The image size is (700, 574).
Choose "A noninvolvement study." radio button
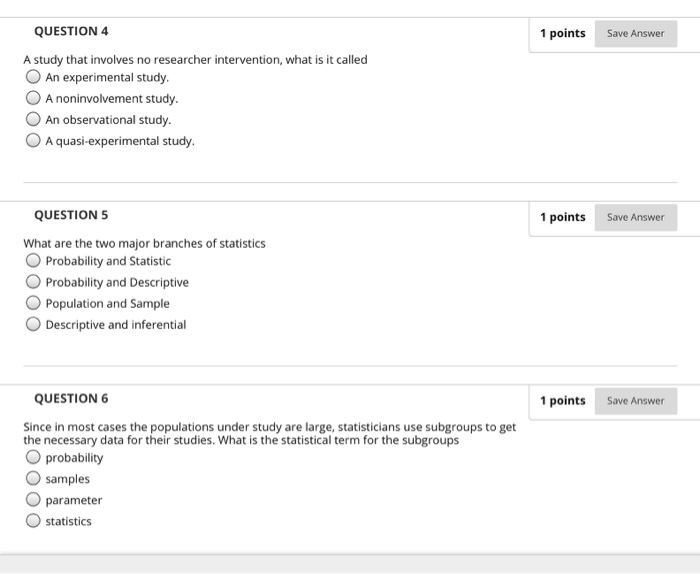[33, 98]
